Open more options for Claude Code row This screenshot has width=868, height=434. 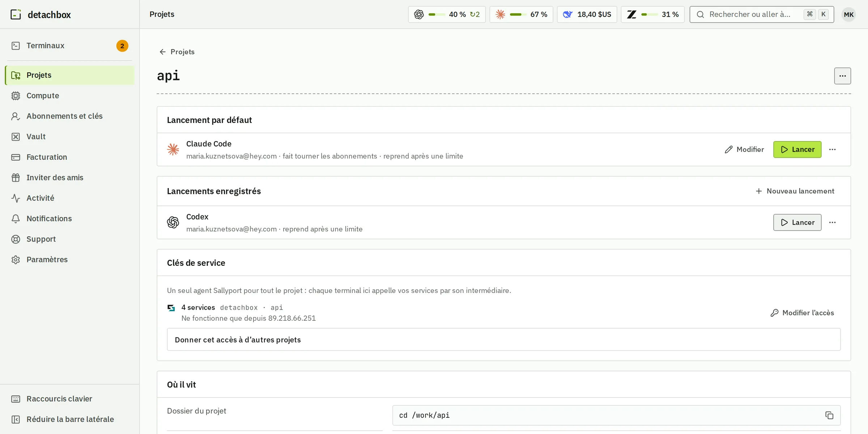[832, 150]
